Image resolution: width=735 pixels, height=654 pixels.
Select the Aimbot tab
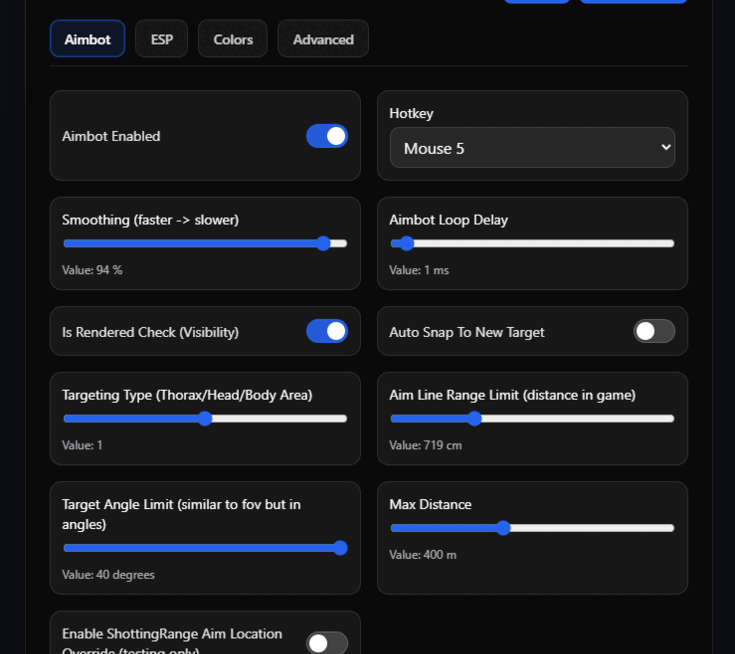pyautogui.click(x=87, y=39)
